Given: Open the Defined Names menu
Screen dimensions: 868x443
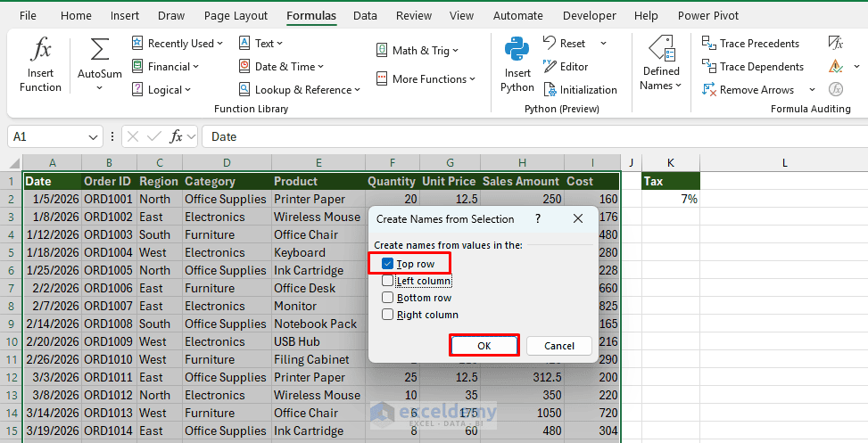Looking at the screenshot, I should (x=661, y=63).
